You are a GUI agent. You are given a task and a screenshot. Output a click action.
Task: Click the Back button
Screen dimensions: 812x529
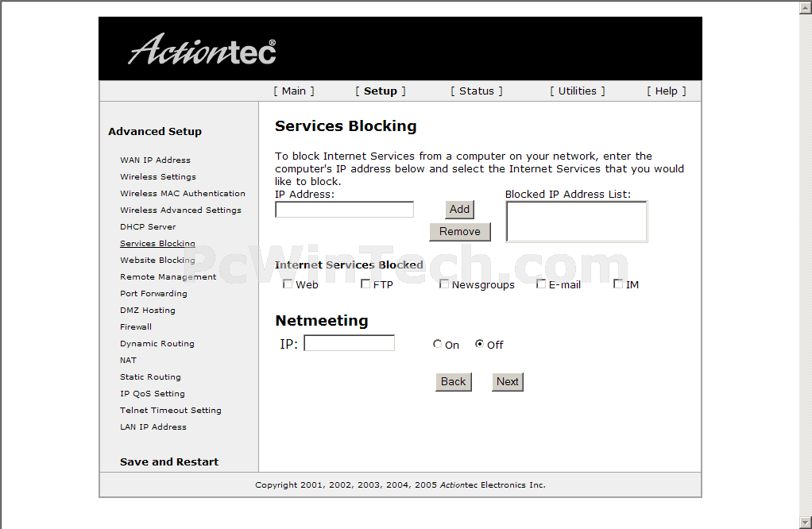coord(453,381)
